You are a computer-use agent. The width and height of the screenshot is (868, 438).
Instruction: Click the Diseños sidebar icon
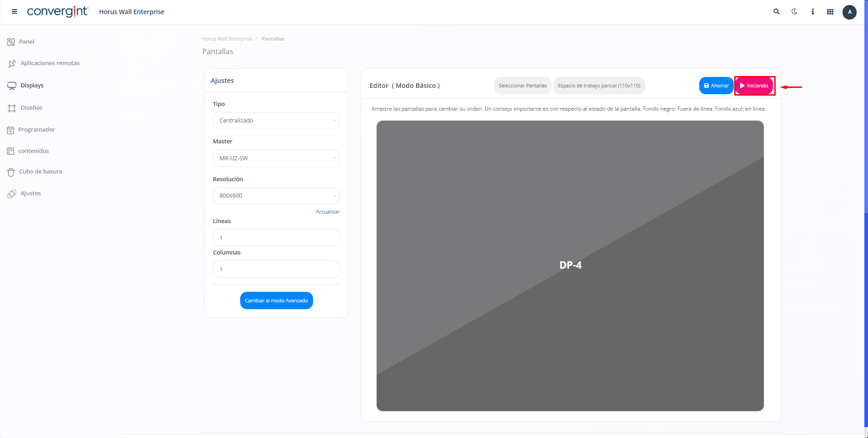[x=12, y=108]
